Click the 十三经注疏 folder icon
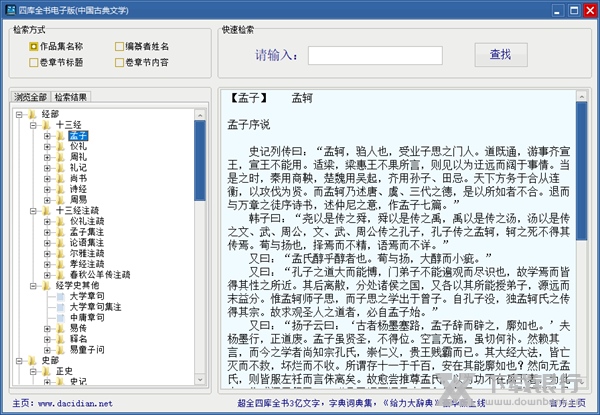The height and width of the screenshot is (415, 600). pos(46,210)
